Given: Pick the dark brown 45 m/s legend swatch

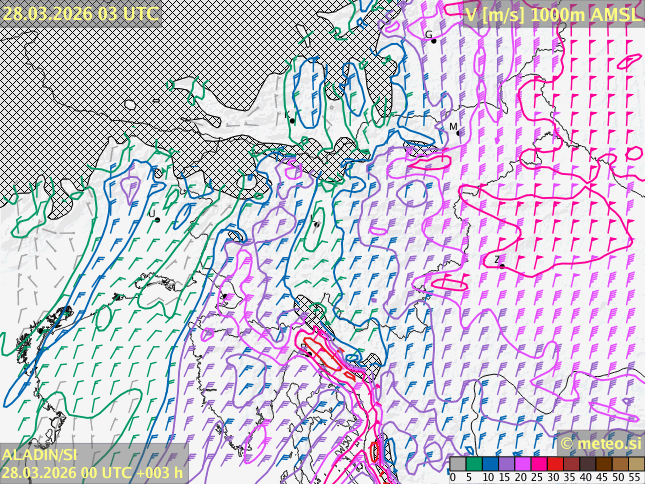Looking at the screenshot, I should (603, 464).
